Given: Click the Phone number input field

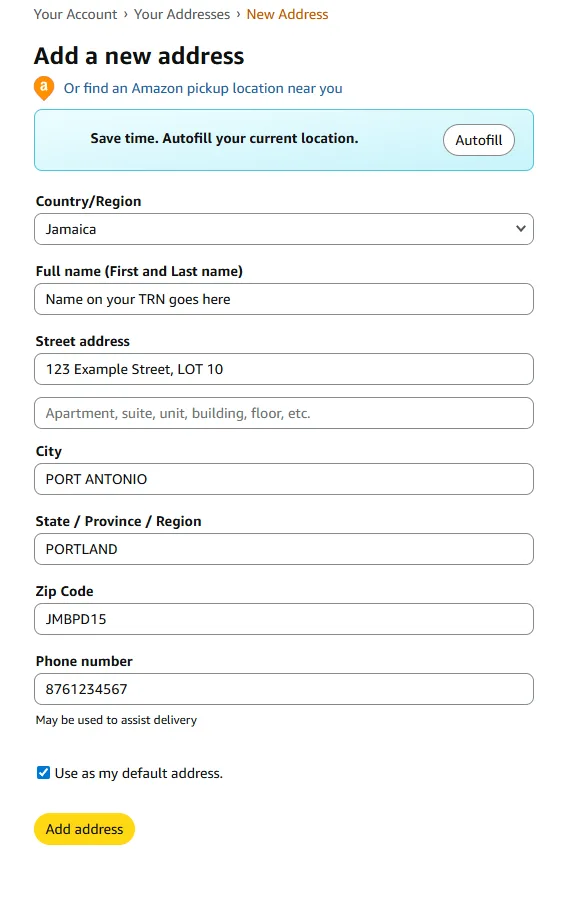Looking at the screenshot, I should 283,689.
